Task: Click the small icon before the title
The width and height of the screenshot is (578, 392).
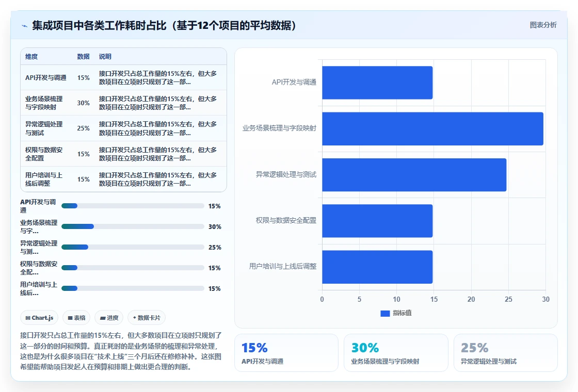Action: click(x=25, y=26)
